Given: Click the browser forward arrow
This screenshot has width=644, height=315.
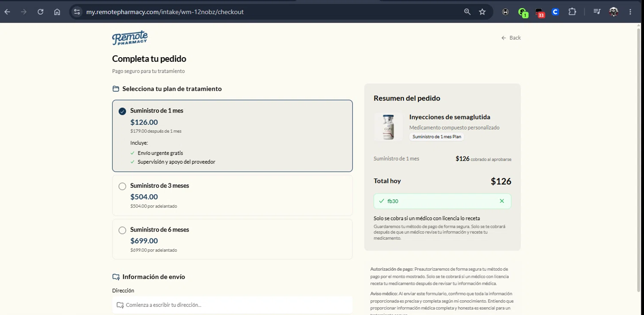Looking at the screenshot, I should 24,12.
